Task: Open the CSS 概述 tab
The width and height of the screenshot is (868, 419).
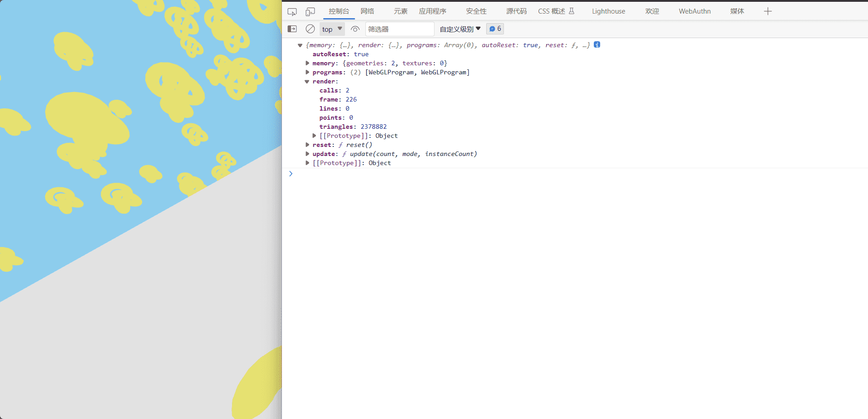Action: point(556,11)
